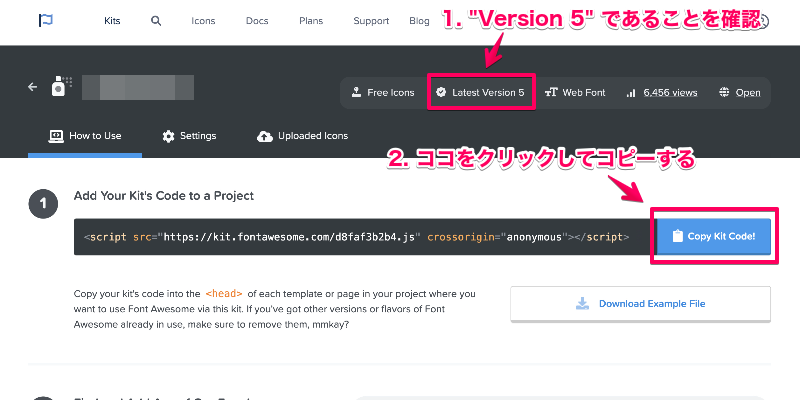The image size is (800, 400).
Task: Click the Latest Version 5 badge
Action: pos(479,93)
